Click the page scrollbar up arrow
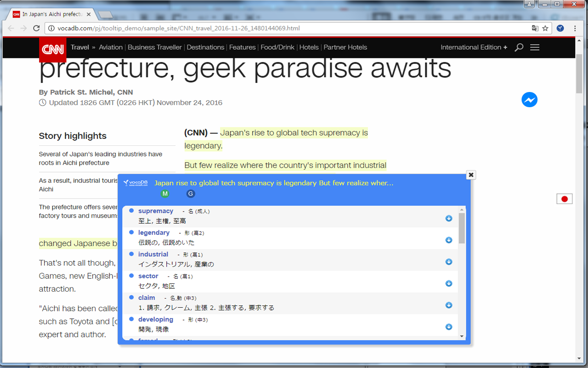 tap(579, 41)
